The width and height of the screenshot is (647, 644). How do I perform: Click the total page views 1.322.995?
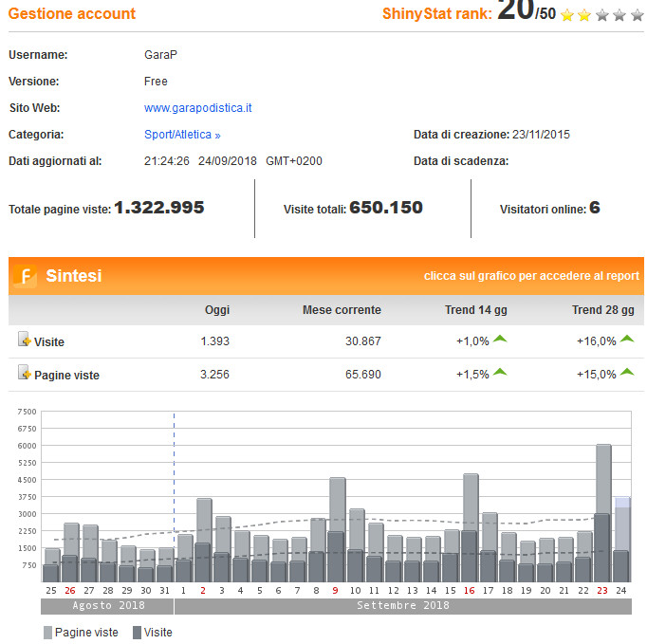tap(159, 208)
